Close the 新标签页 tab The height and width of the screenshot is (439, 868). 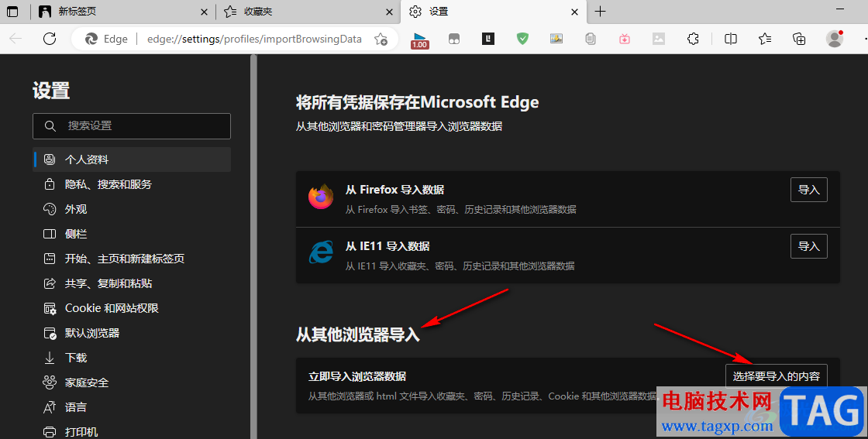[205, 12]
